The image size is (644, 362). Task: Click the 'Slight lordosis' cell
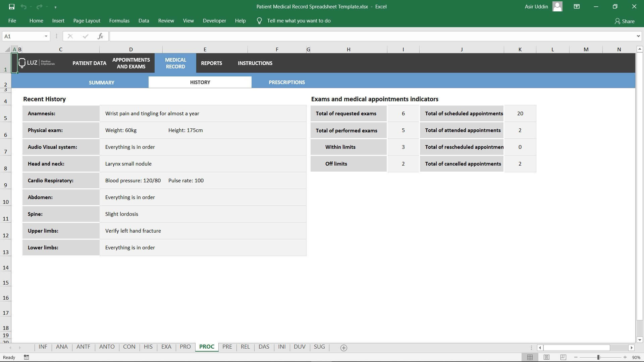click(x=203, y=214)
